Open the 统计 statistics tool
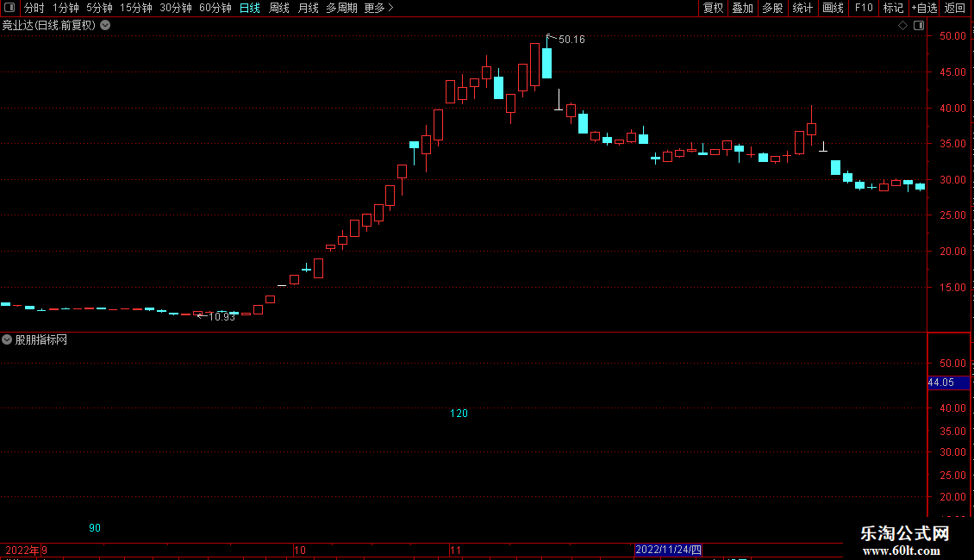 coord(802,8)
